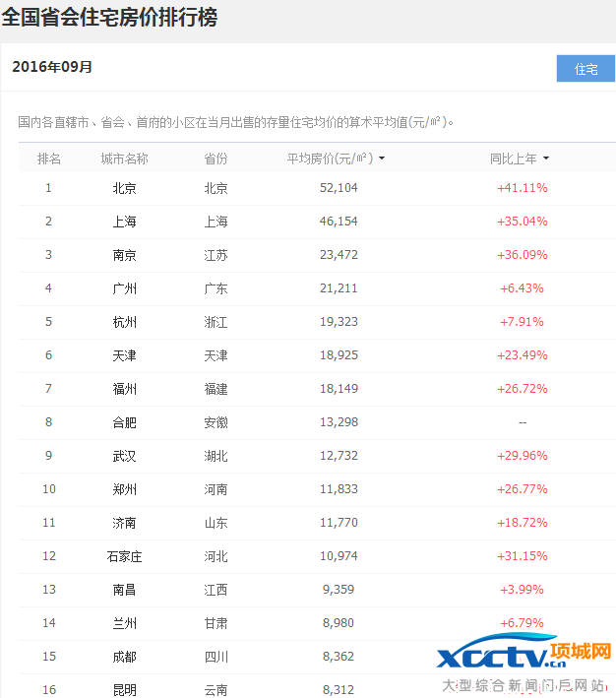Click the 全国省会住宅房价排行榜 title
Viewport: 616px width, 698px height.
coord(109,18)
